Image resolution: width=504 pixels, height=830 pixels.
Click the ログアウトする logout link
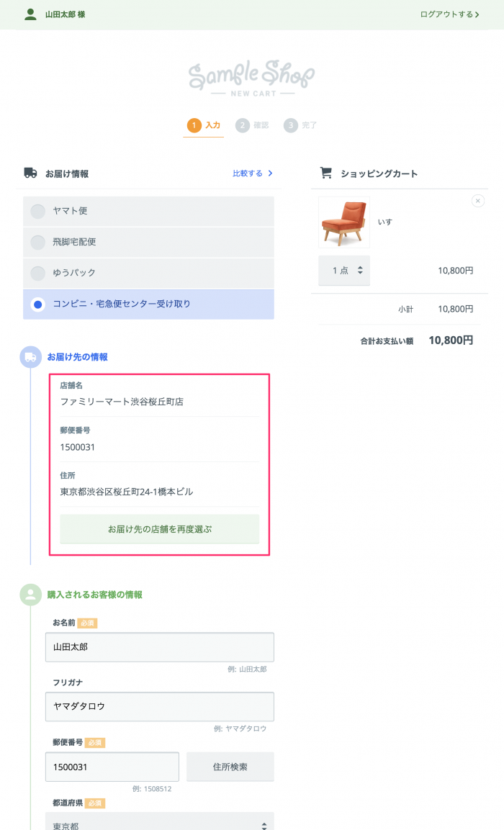449,14
